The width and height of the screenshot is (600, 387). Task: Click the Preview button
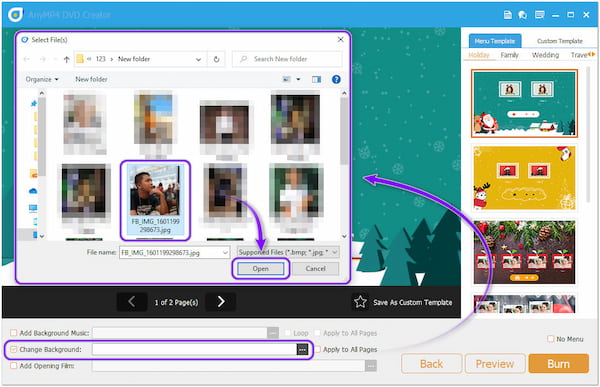[x=494, y=364]
